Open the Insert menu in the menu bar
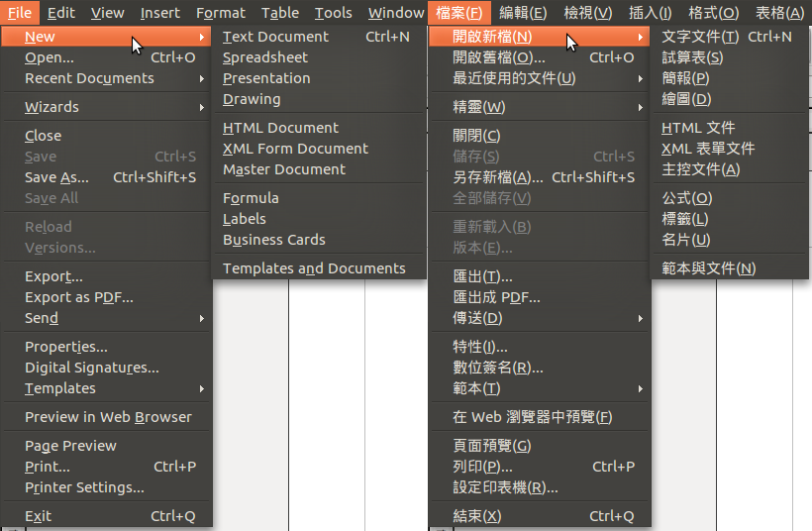 tap(159, 13)
